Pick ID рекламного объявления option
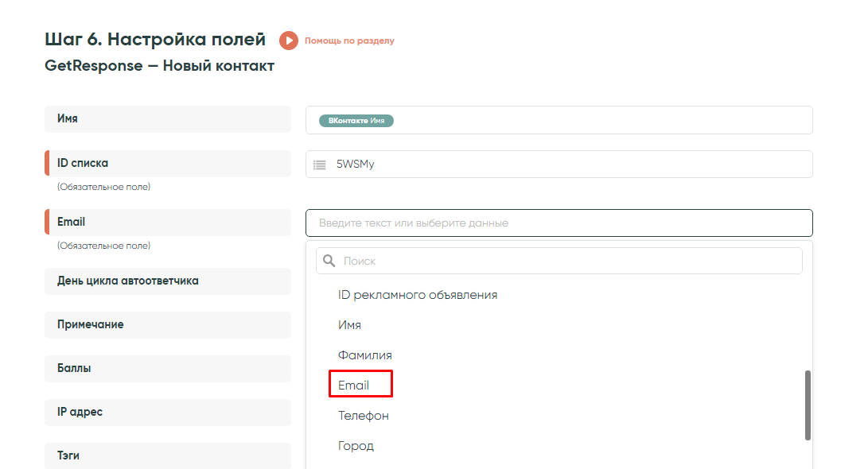This screenshot has width=868, height=469. coord(418,295)
